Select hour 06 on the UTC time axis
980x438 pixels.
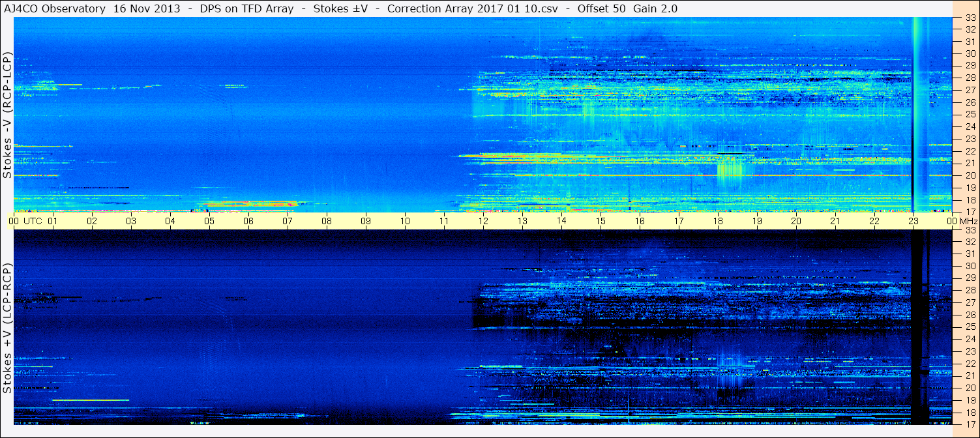248,221
